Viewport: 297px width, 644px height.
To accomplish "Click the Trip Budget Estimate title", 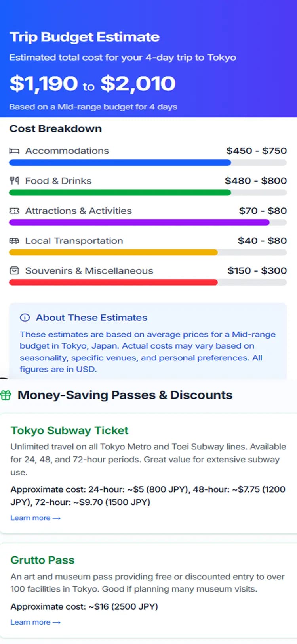I will [84, 37].
